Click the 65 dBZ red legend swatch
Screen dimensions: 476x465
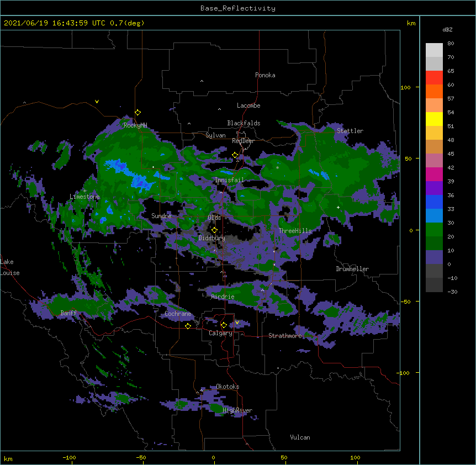click(434, 77)
